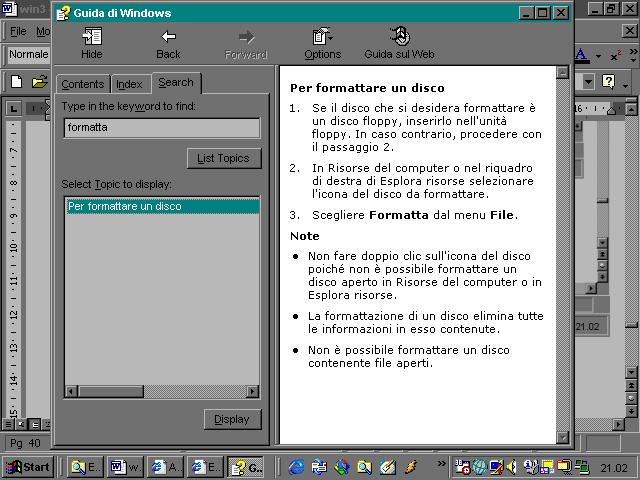Screen dimensions: 640x480
Task: Close the Word document with menu-bar X
Action: (x=630, y=31)
